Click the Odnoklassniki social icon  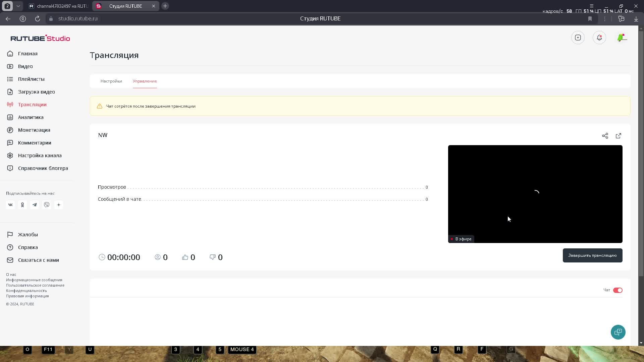(22, 205)
